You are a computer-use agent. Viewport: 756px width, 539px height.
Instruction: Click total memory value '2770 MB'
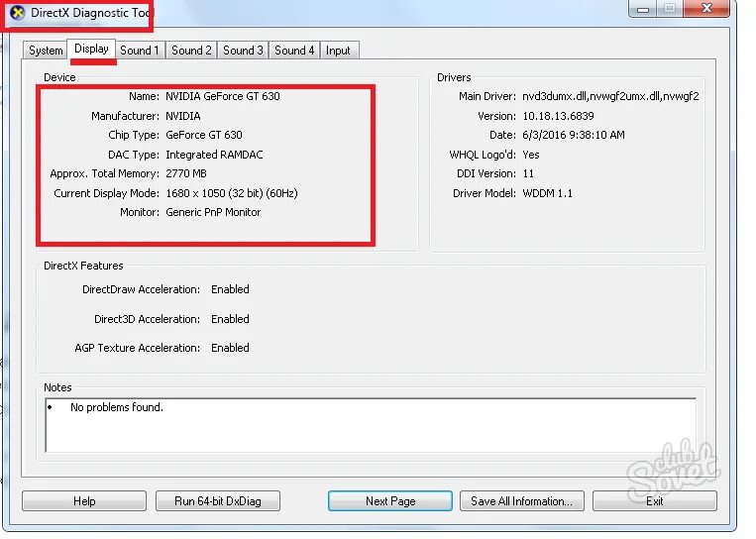click(186, 173)
